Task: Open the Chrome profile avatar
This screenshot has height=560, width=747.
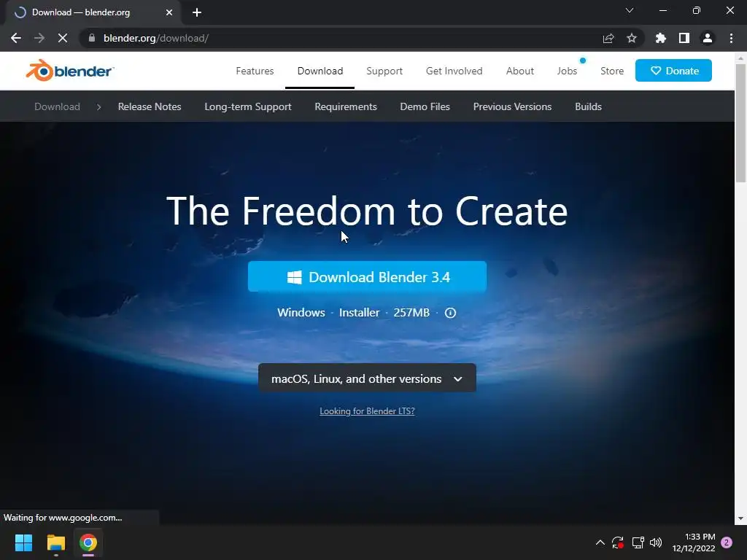Action: pyautogui.click(x=708, y=38)
